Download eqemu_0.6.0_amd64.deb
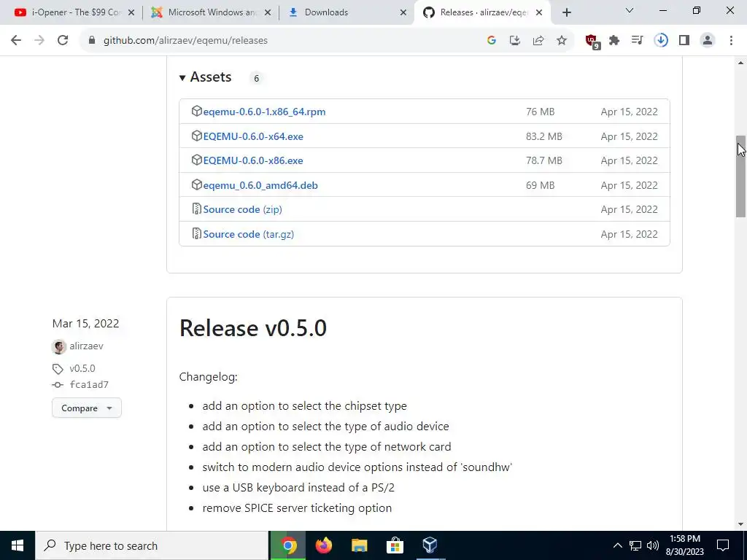The width and height of the screenshot is (747, 560). coord(260,186)
